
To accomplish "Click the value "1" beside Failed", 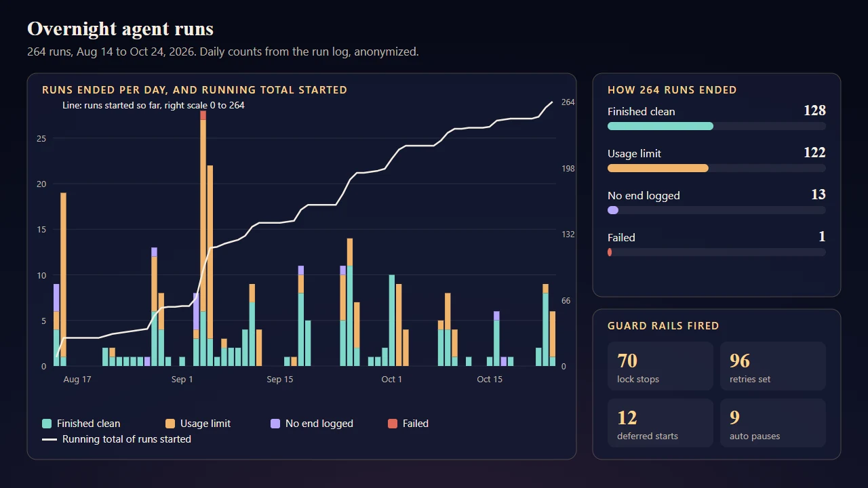I will tap(822, 237).
